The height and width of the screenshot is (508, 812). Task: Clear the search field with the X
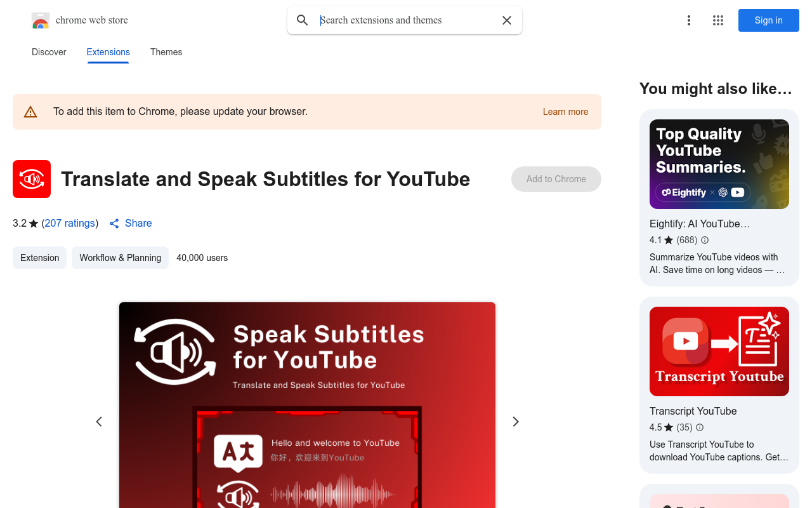(x=507, y=20)
